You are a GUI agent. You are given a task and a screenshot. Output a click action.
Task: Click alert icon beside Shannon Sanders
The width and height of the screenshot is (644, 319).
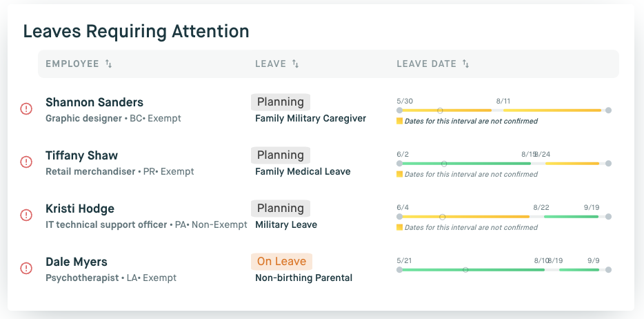tap(26, 108)
